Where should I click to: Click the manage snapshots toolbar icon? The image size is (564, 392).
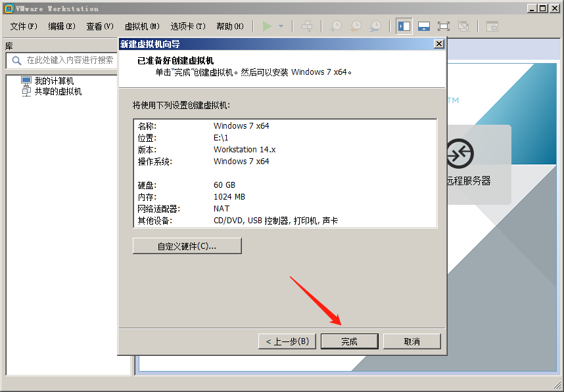[x=375, y=26]
